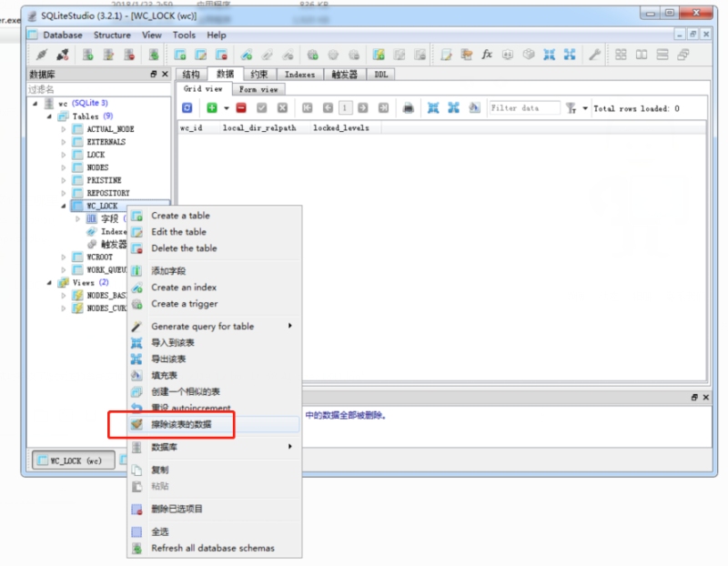Click the 过滤名 filter box in database panel
The height and width of the screenshot is (566, 728).
(x=98, y=89)
